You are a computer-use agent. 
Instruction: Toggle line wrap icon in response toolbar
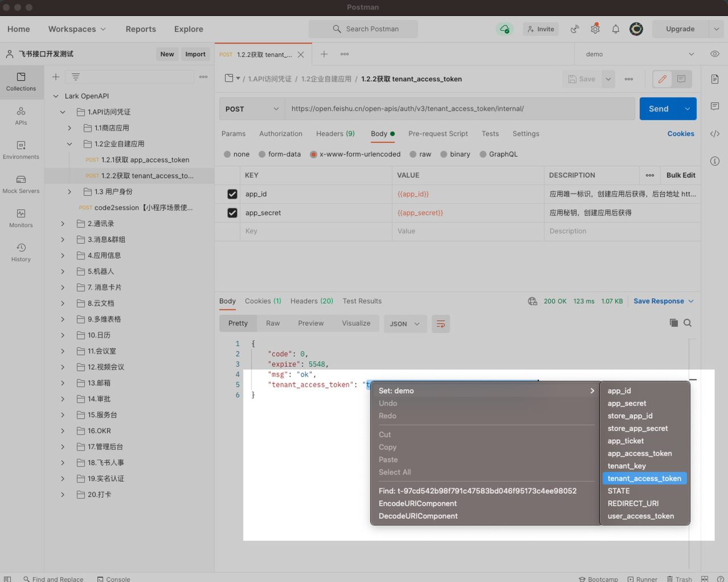coord(440,324)
